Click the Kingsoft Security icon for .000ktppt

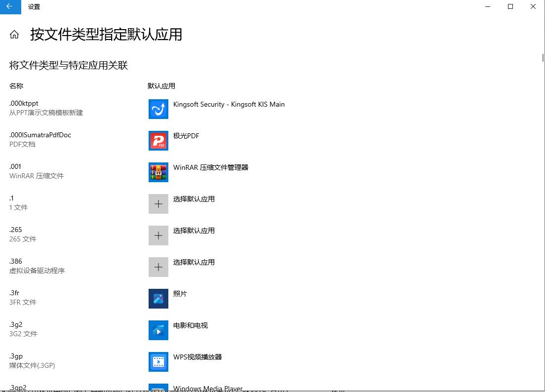coord(158,109)
